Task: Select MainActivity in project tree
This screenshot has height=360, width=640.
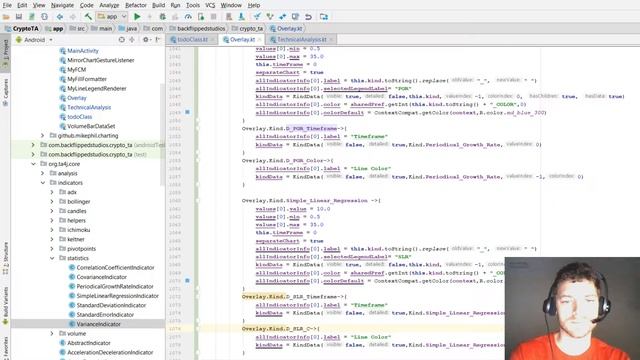Action: [x=83, y=51]
